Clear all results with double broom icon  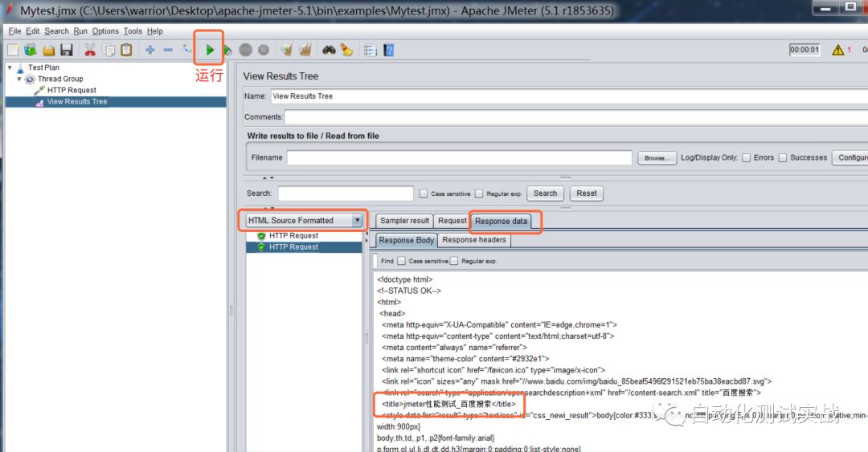pyautogui.click(x=305, y=51)
